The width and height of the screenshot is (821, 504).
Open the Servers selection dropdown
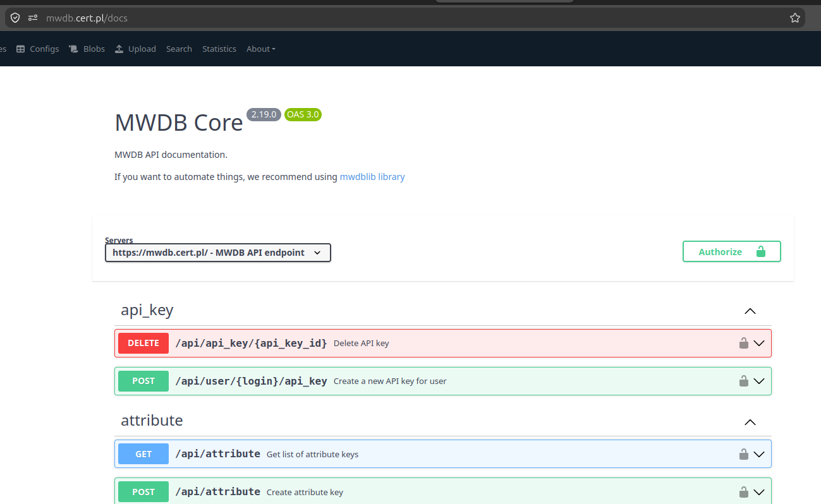coord(218,253)
